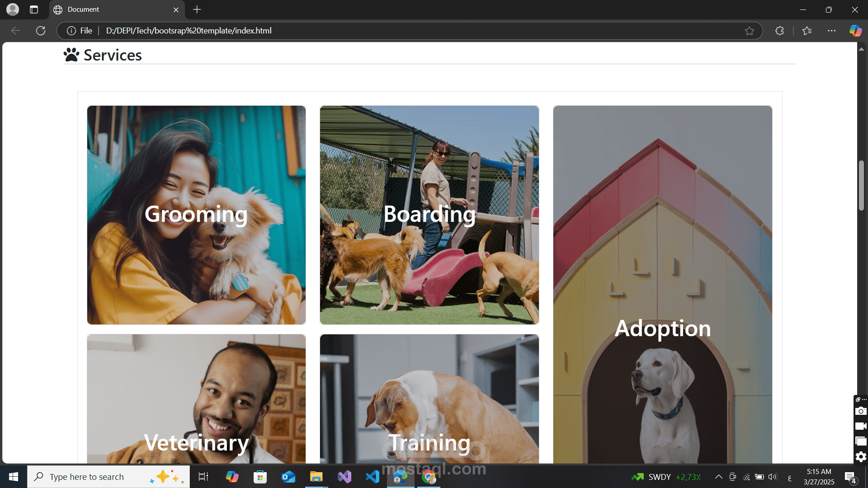Click the scrollbar up arrow
Screen dimensions: 868x488
(x=861, y=48)
